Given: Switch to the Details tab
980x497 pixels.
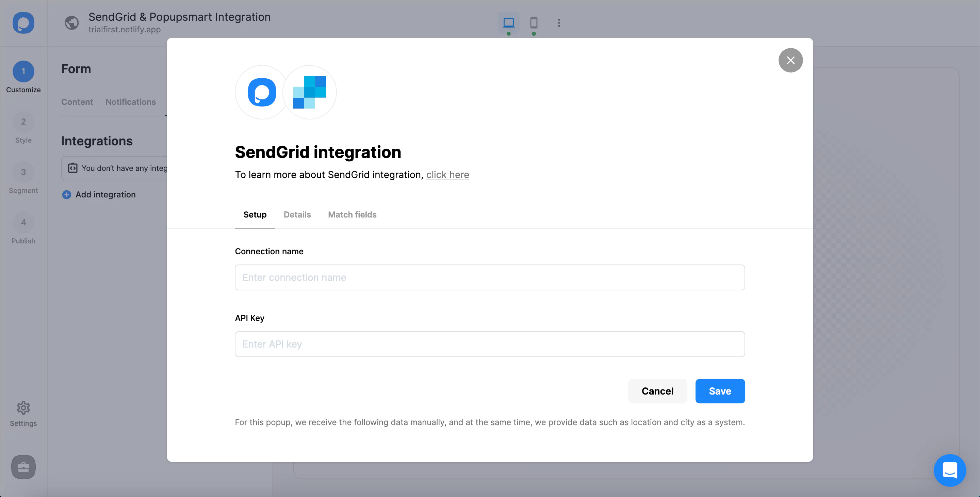Looking at the screenshot, I should coord(297,214).
